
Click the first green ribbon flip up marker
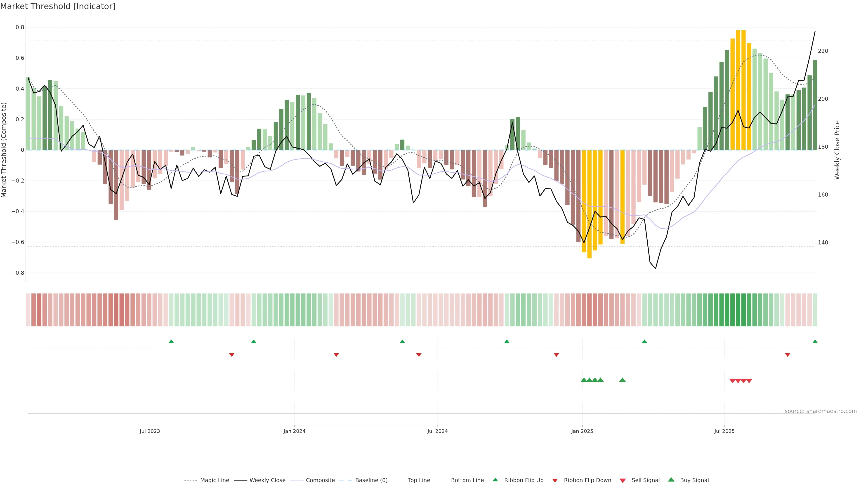click(x=171, y=342)
